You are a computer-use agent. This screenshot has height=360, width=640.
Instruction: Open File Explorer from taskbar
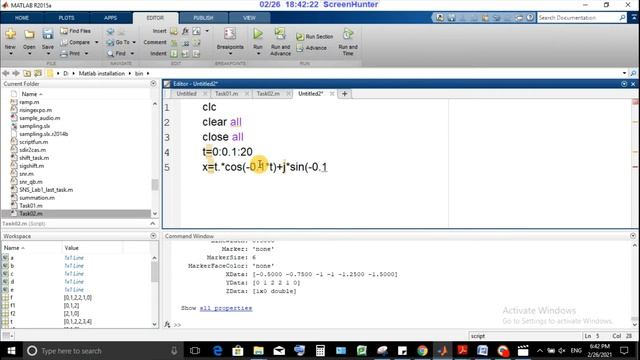258,351
